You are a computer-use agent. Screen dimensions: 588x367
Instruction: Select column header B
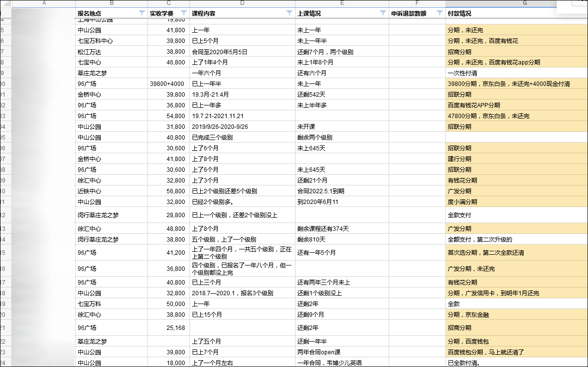click(111, 4)
